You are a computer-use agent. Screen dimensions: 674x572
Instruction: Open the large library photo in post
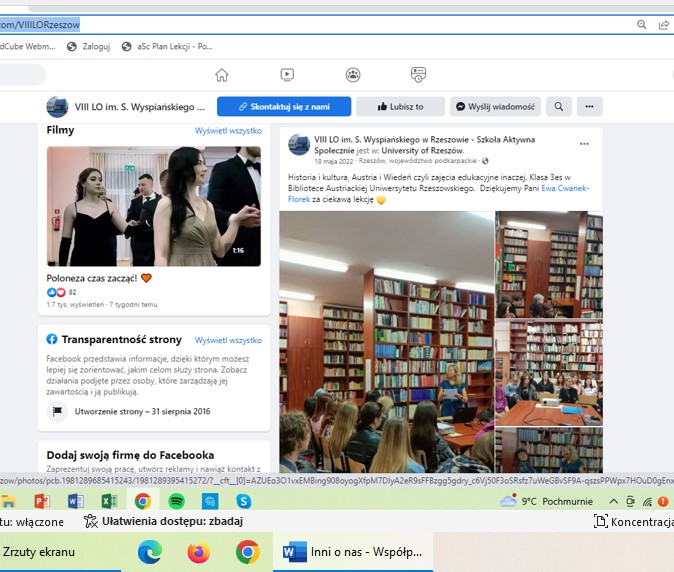(x=386, y=340)
